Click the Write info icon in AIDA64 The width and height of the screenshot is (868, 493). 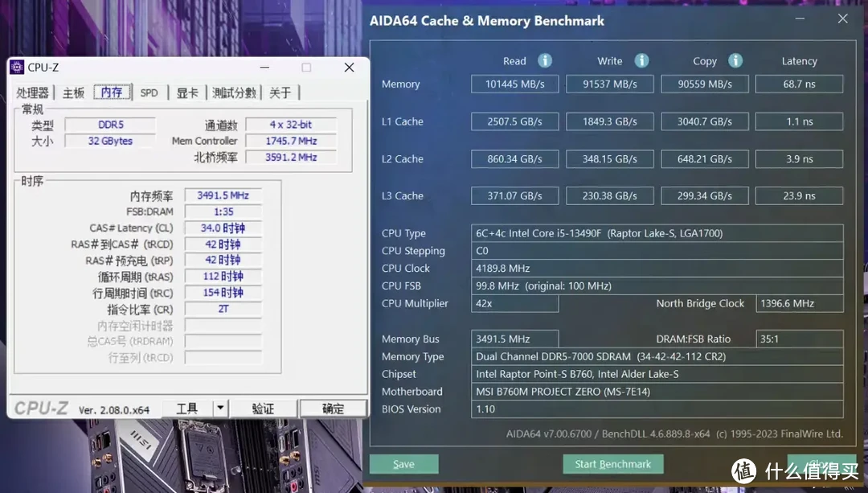(641, 60)
